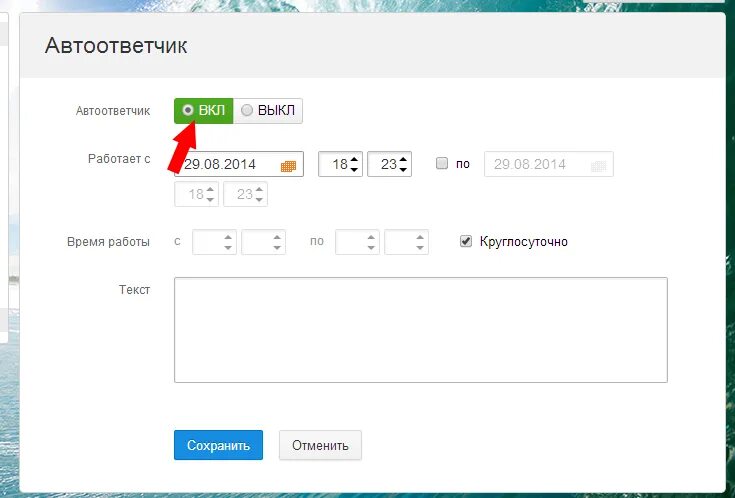The height and width of the screenshot is (498, 735).
Task: Click the start minute field showing 23
Action: (x=390, y=164)
